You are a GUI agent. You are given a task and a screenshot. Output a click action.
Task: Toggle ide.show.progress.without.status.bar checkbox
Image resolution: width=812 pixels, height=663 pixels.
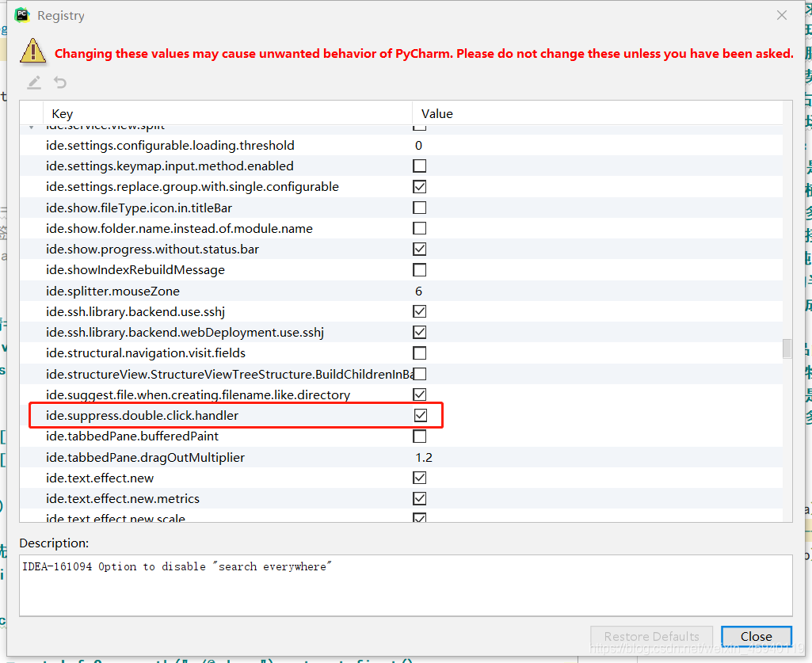tap(419, 250)
